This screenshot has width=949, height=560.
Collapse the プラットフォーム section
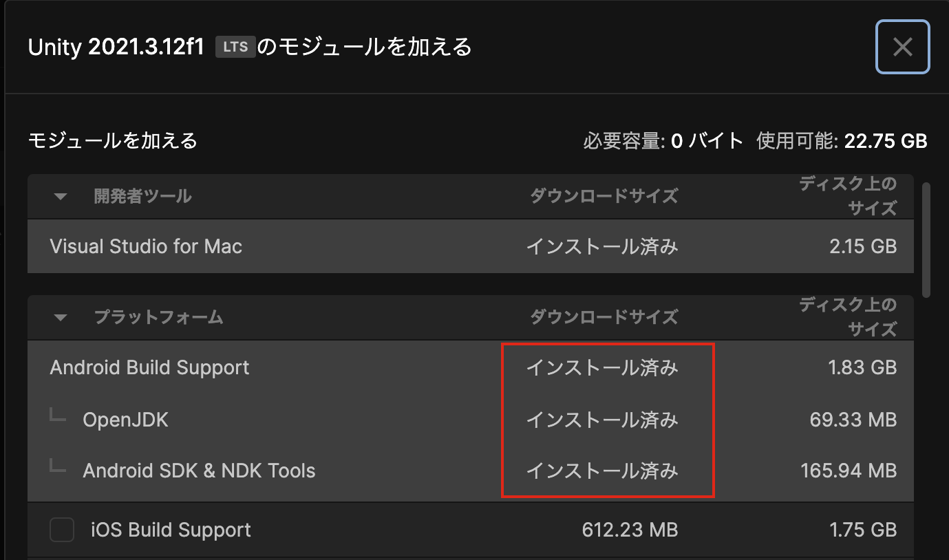(61, 317)
